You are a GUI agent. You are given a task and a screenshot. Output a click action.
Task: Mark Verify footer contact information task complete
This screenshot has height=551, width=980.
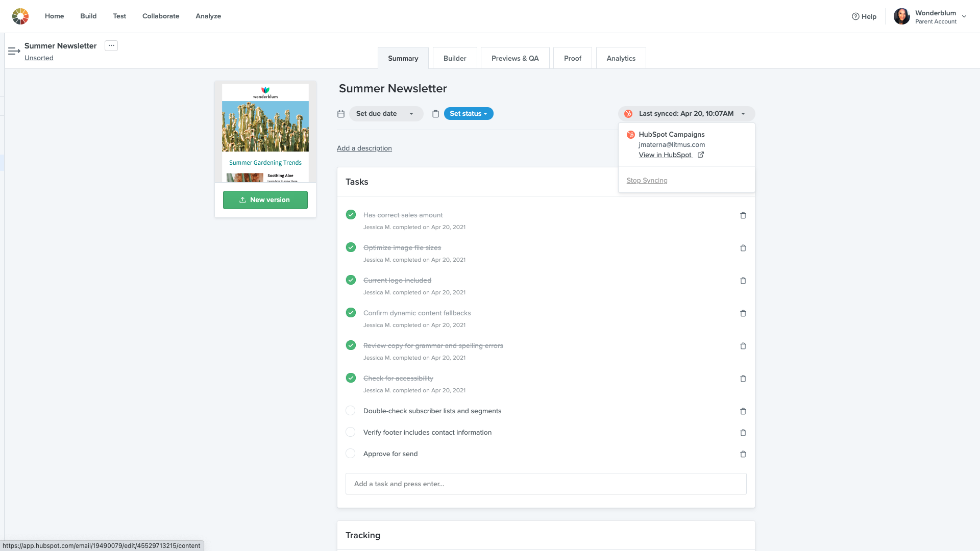[351, 432]
